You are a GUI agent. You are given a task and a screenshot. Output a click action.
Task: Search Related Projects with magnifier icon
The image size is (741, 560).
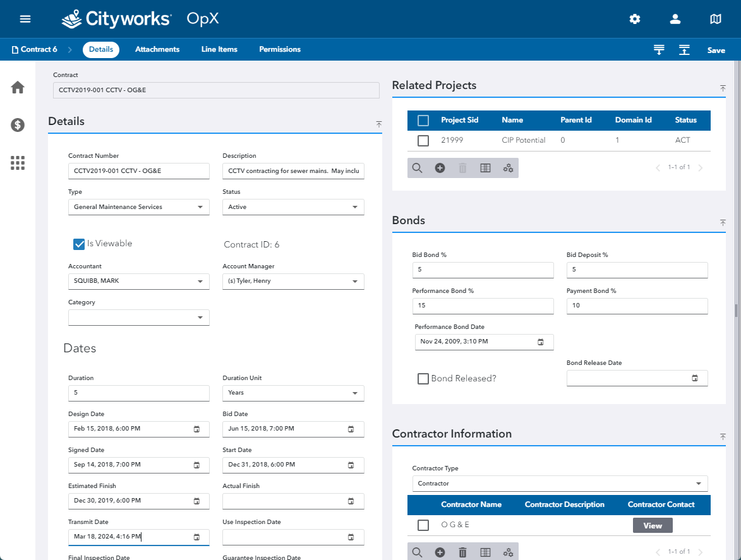(x=417, y=168)
